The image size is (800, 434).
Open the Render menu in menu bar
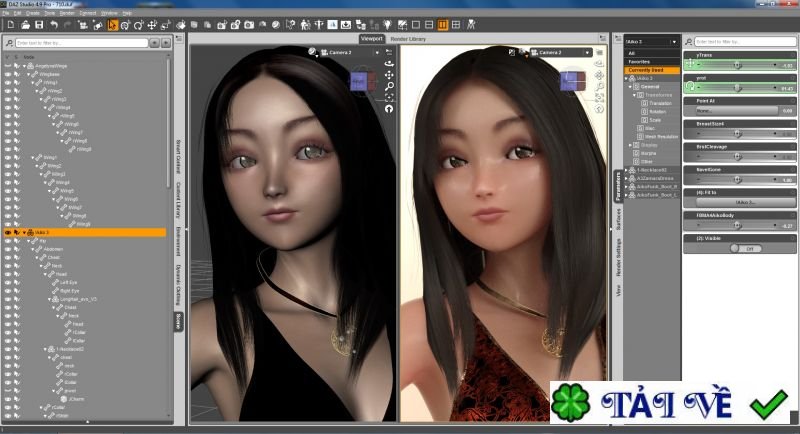(x=67, y=13)
